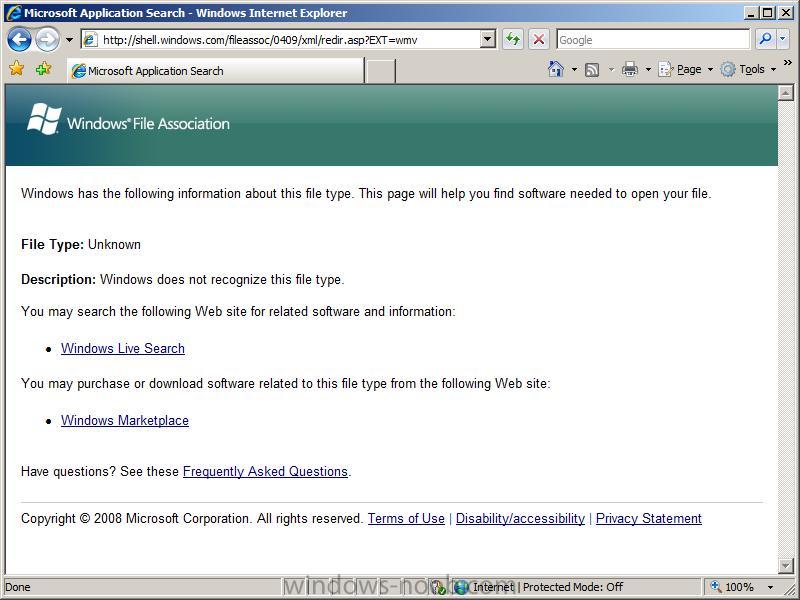The height and width of the screenshot is (600, 800).
Task: Click the zoom level 100% button
Action: (x=733, y=587)
